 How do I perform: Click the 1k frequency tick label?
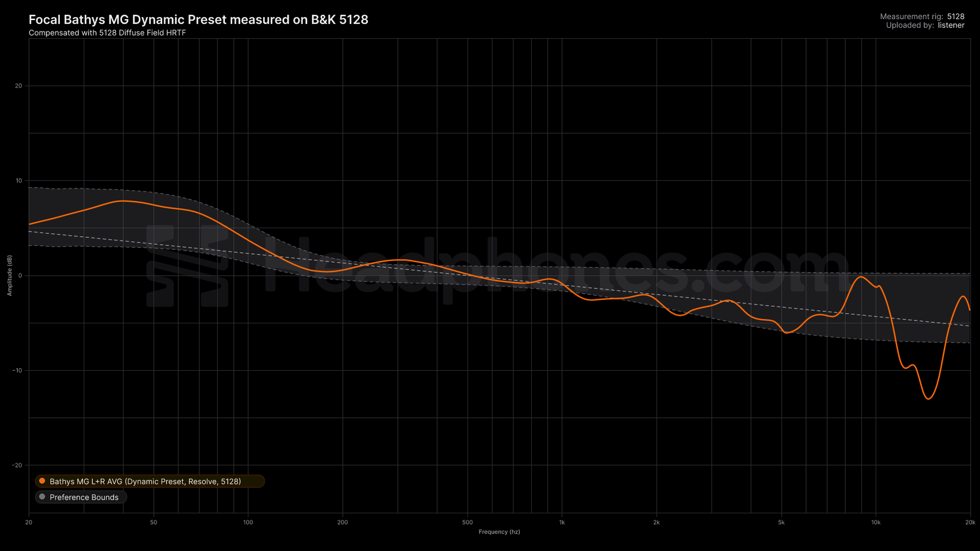coord(562,523)
